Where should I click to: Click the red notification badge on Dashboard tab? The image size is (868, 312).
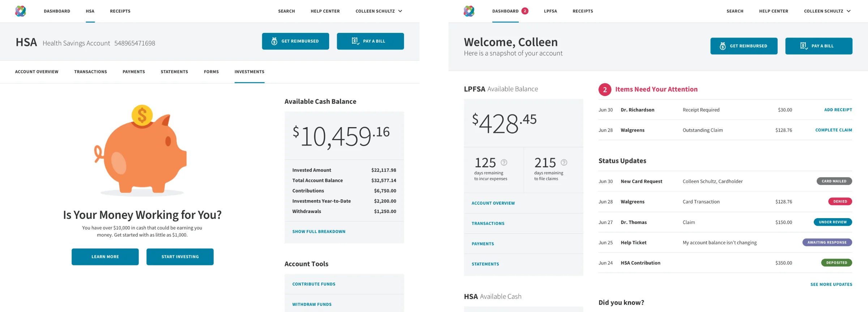pos(525,11)
